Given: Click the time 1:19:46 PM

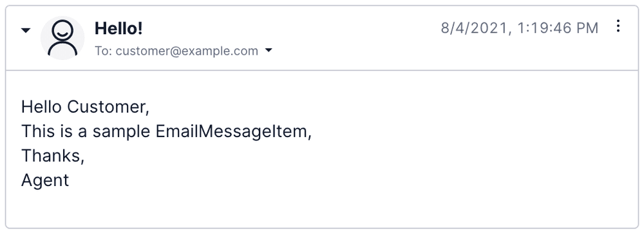Looking at the screenshot, I should pyautogui.click(x=558, y=28).
